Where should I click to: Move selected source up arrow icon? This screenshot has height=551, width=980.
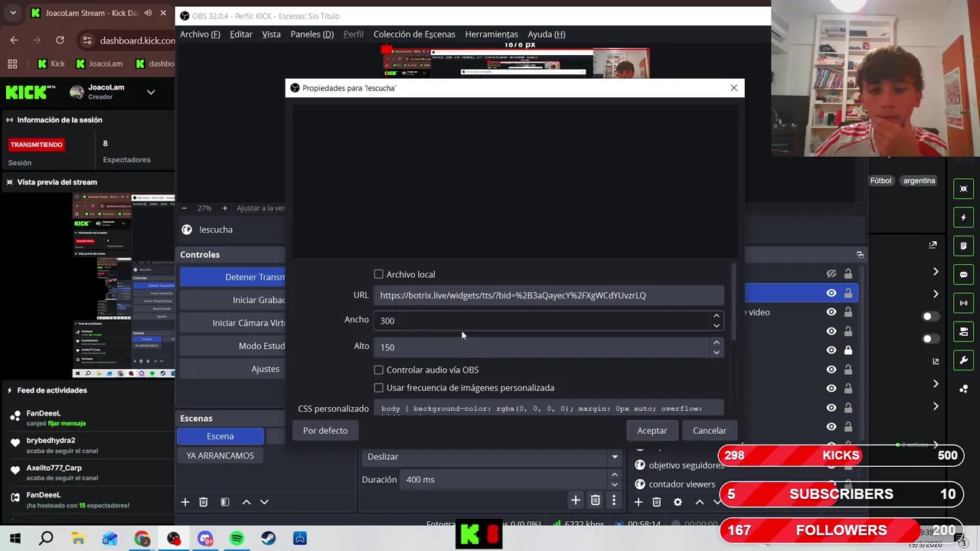[699, 502]
